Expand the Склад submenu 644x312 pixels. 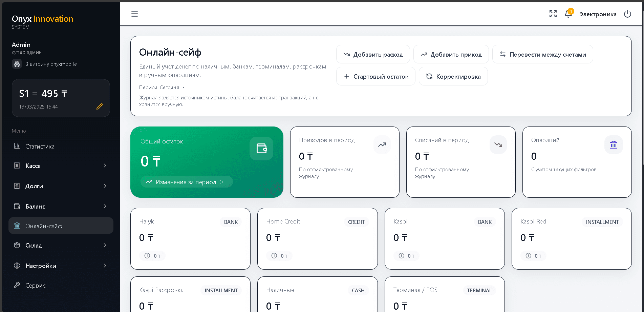[34, 245]
